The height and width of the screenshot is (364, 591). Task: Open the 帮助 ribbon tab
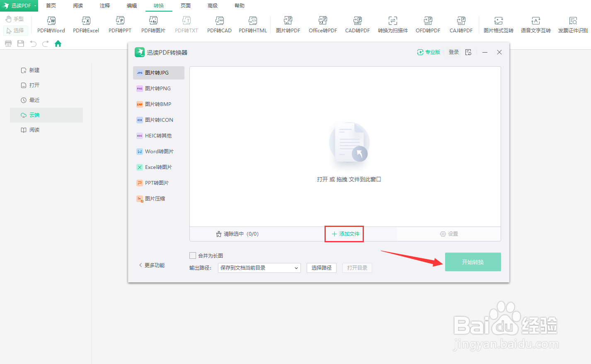[x=240, y=5]
